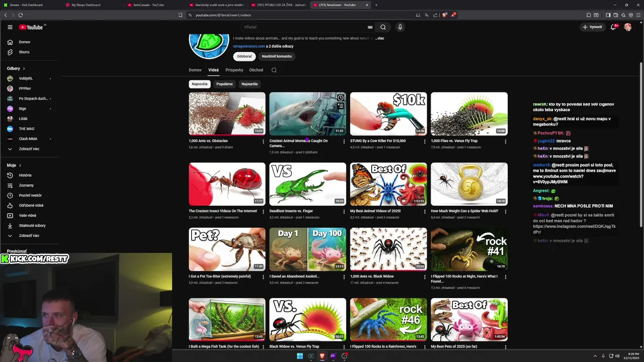The image size is (644, 362).
Task: Open options menu for Deadliest Insects vs. Finger
Action: 344,212
